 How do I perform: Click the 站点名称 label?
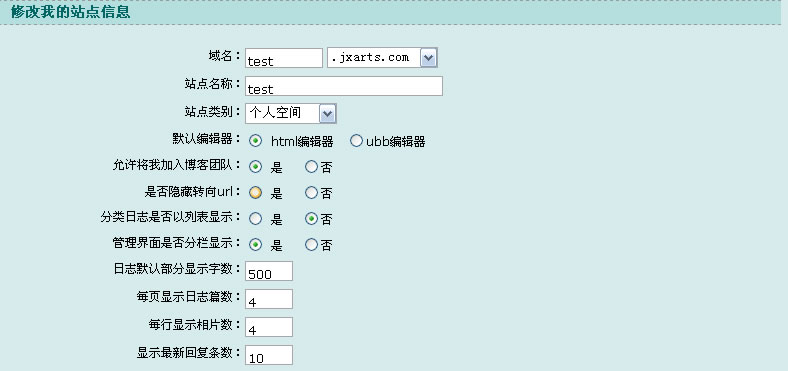(213, 84)
